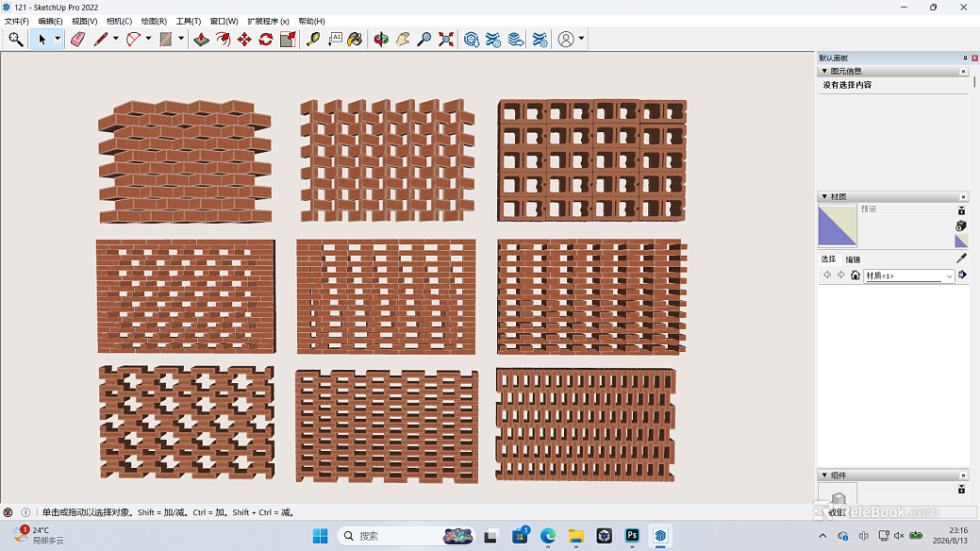
Task: Switch to the 选择 materials tab
Action: click(828, 259)
